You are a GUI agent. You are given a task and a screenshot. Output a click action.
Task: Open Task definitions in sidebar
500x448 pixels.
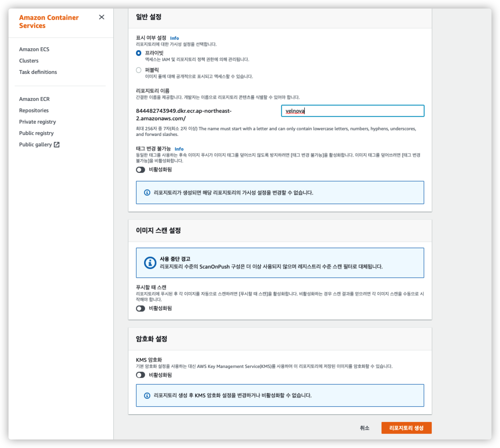(38, 72)
